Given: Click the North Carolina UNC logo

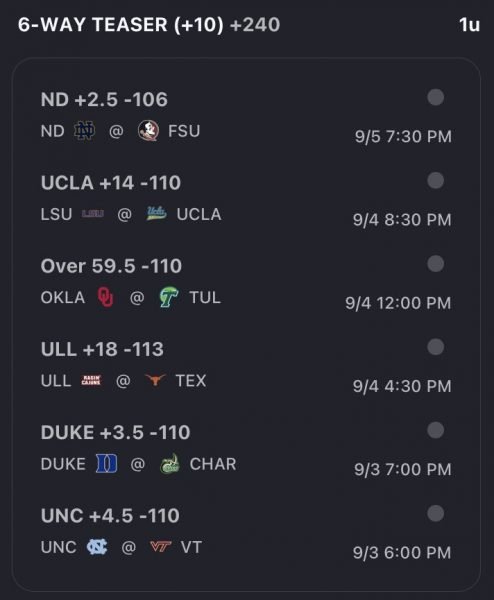Looking at the screenshot, I should pyautogui.click(x=97, y=547).
